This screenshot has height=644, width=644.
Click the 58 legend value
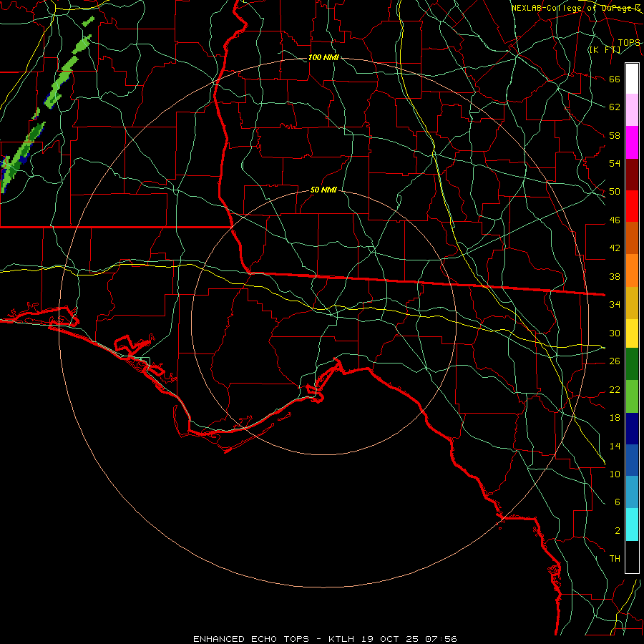[615, 135]
